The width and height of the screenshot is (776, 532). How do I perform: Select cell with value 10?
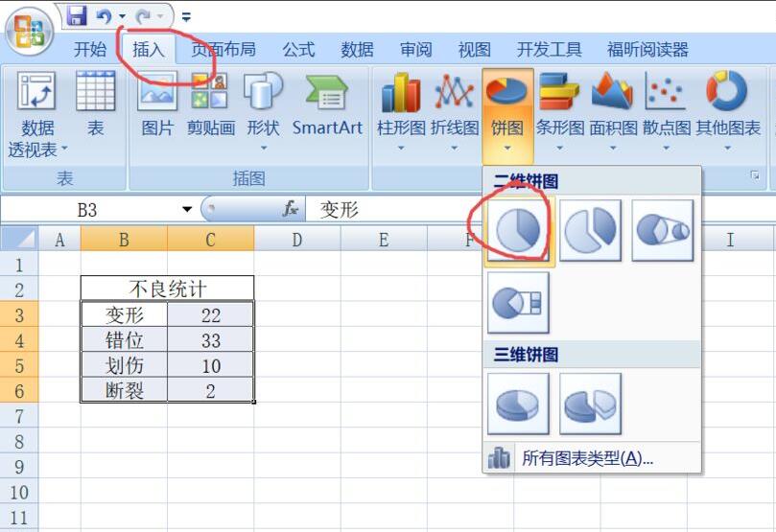(x=210, y=365)
